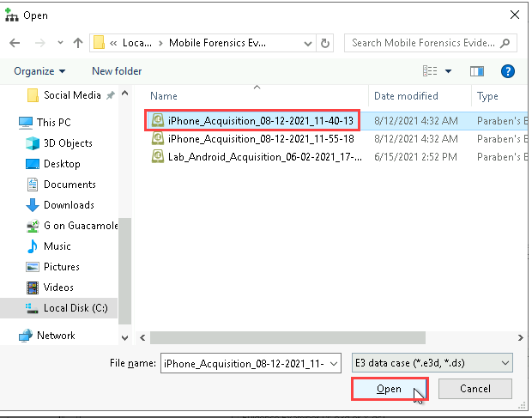Click the 3D Objects cube icon
Screen dimensions: 532x418
33,143
